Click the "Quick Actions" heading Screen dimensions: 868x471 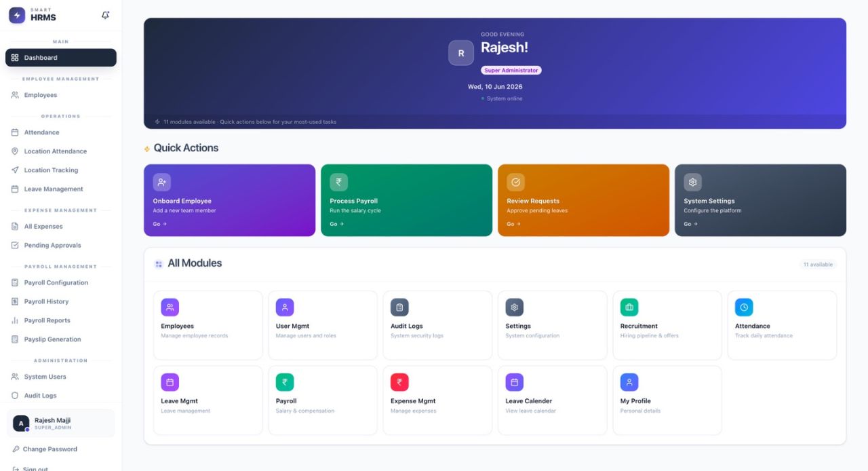point(186,148)
